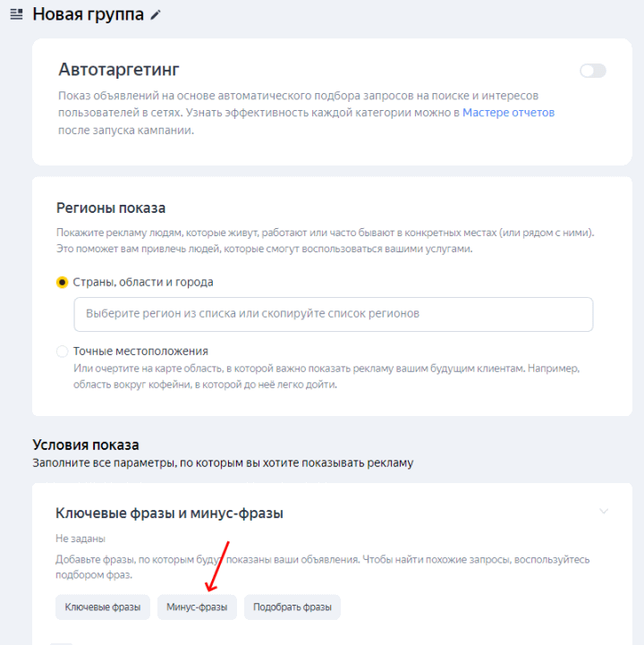Open the Минус-фразы button
Viewport: 644px width, 645px height.
(197, 607)
